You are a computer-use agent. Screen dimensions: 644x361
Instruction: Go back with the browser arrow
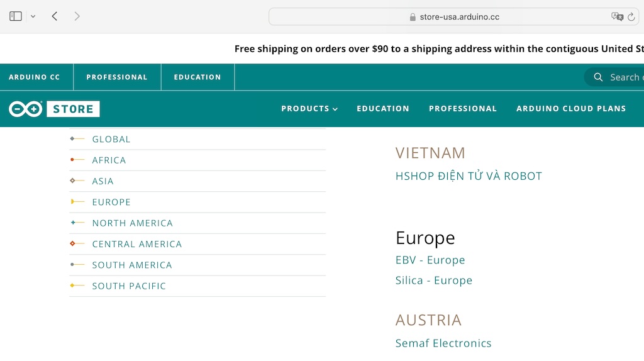click(x=55, y=16)
